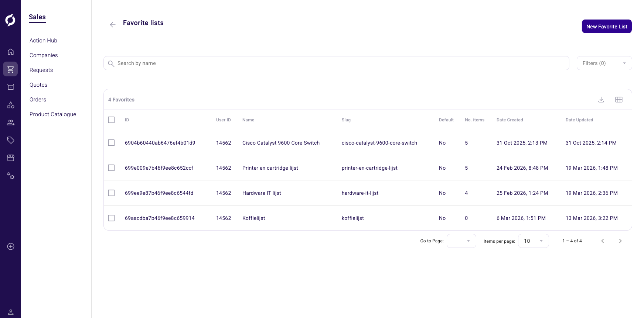Screen dimensions: 644x318
Task: Click date 31 Oct 2025, 2:13 PM
Action: [x=522, y=143]
